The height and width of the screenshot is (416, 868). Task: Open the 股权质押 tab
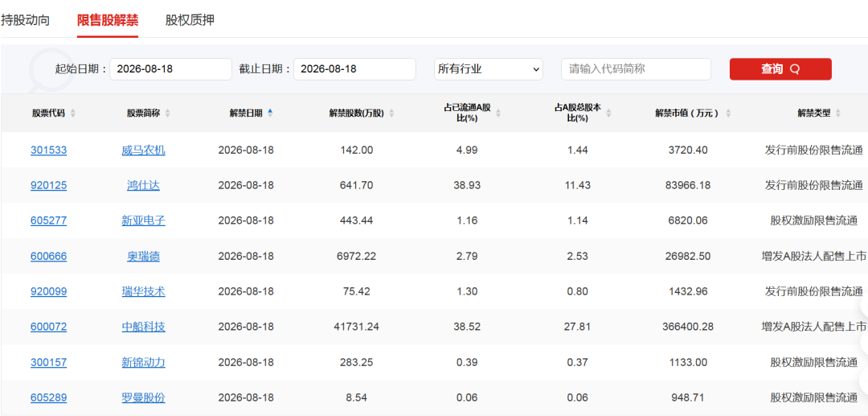(190, 20)
